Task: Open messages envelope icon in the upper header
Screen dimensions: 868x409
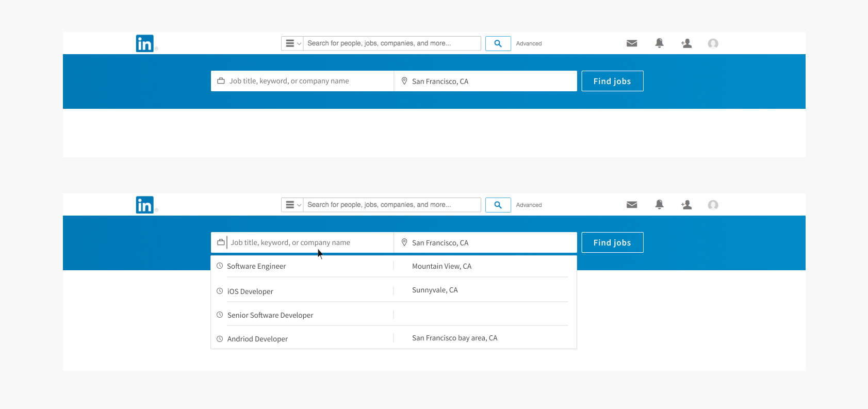Action: [632, 43]
